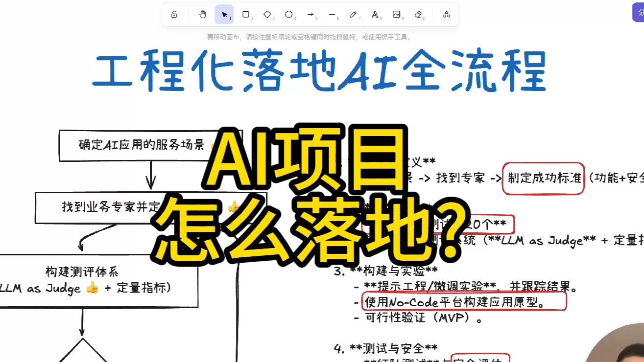Select the cursor selection tool
The height and width of the screenshot is (362, 644).
pyautogui.click(x=224, y=15)
